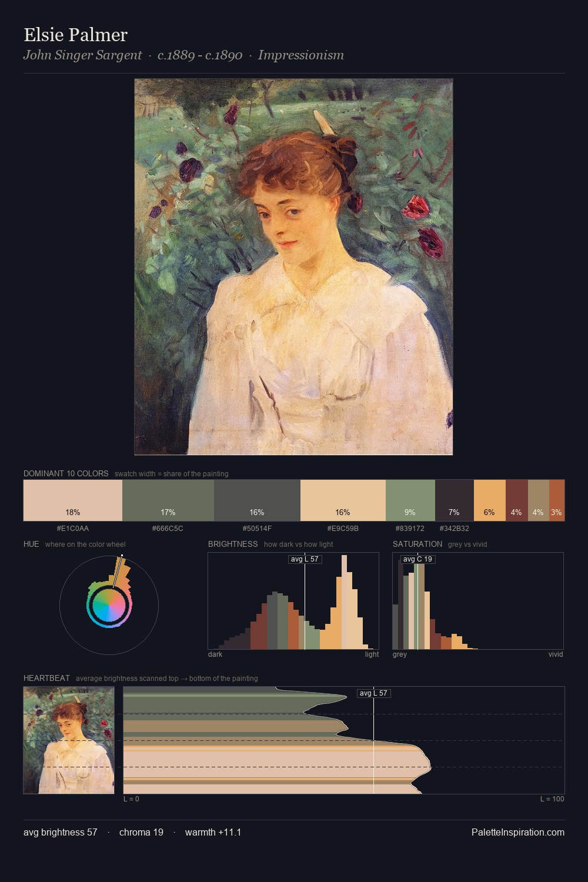
Task: Click the hex code #666C5C
Action: click(x=168, y=529)
